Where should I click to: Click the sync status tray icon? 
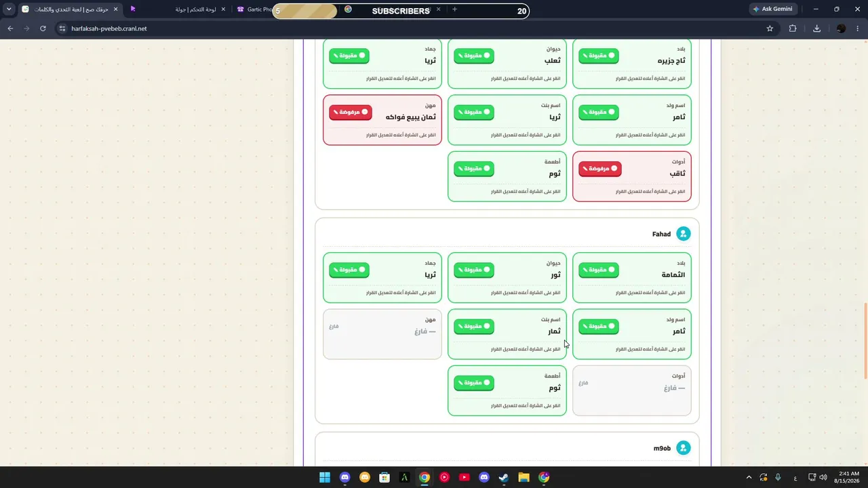(x=764, y=477)
